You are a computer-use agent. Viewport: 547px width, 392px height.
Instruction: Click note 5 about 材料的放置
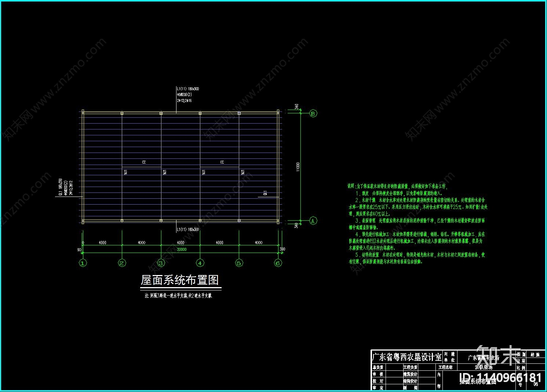tap(417, 258)
